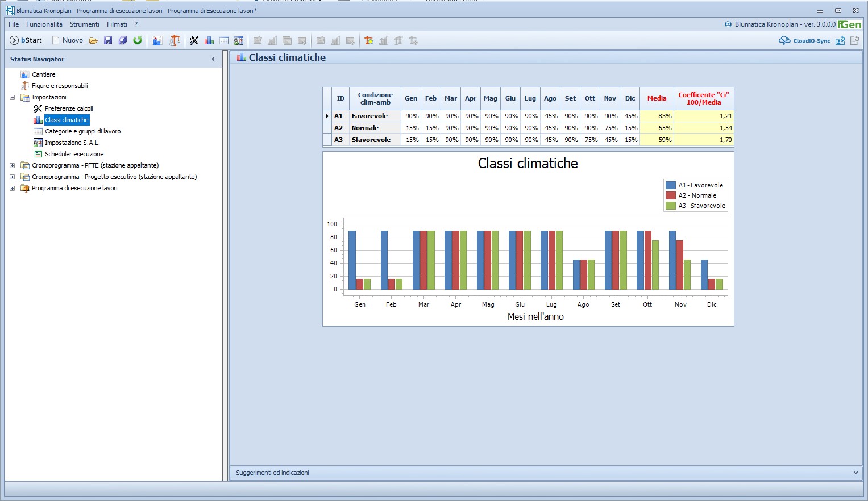868x501 pixels.
Task: Open the Funzionalità menu
Action: (44, 24)
